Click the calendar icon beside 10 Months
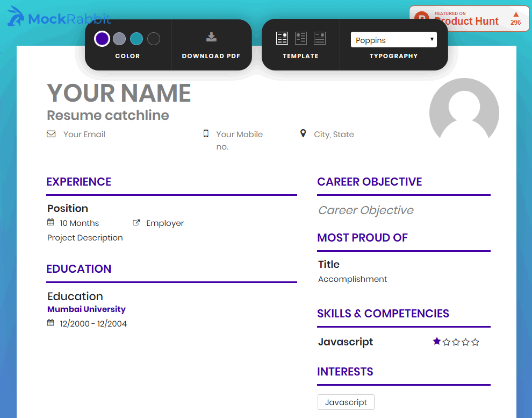Screen dimensions: 532x418 tap(51, 222)
